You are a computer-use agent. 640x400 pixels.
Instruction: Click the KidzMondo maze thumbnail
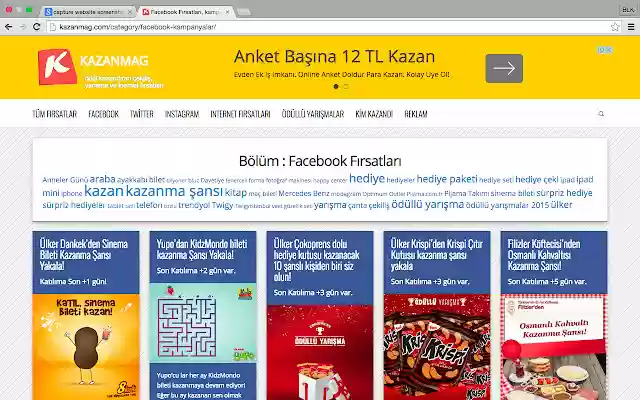[203, 322]
